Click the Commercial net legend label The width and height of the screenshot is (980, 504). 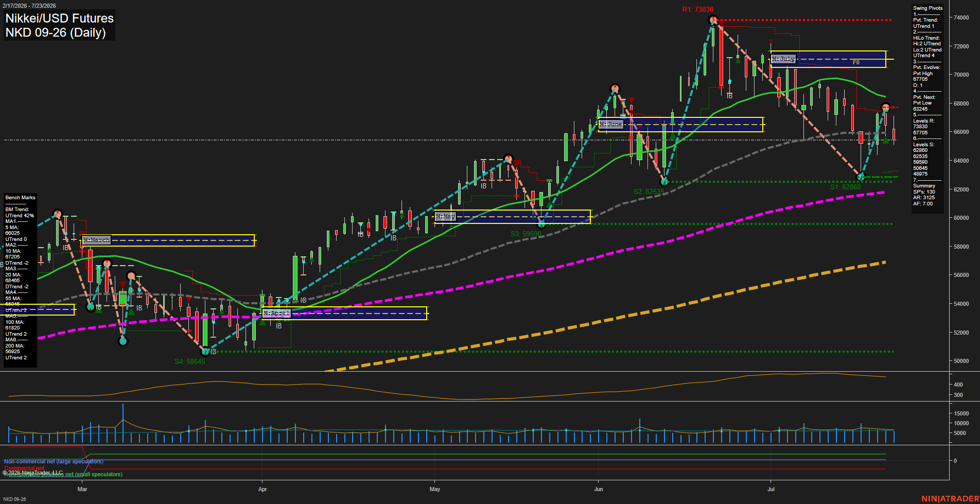[24, 468]
